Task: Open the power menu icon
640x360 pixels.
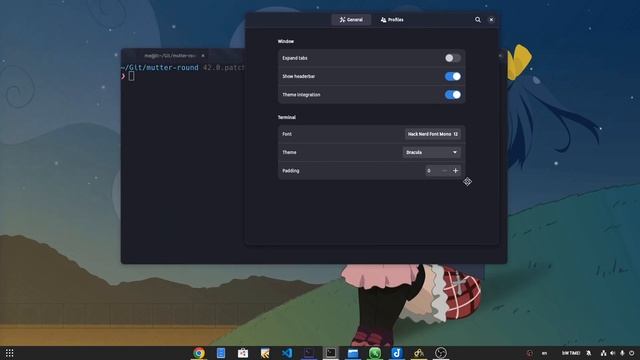Action: click(x=631, y=353)
